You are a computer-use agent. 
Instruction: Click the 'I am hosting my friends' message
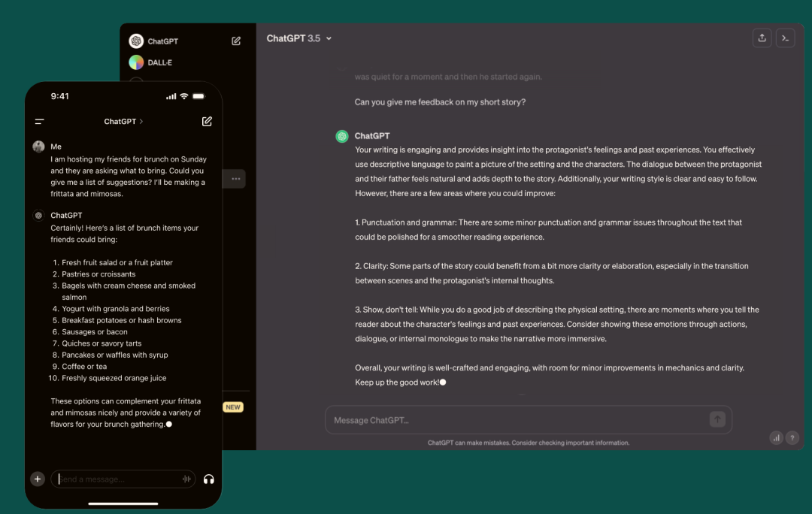click(x=129, y=177)
